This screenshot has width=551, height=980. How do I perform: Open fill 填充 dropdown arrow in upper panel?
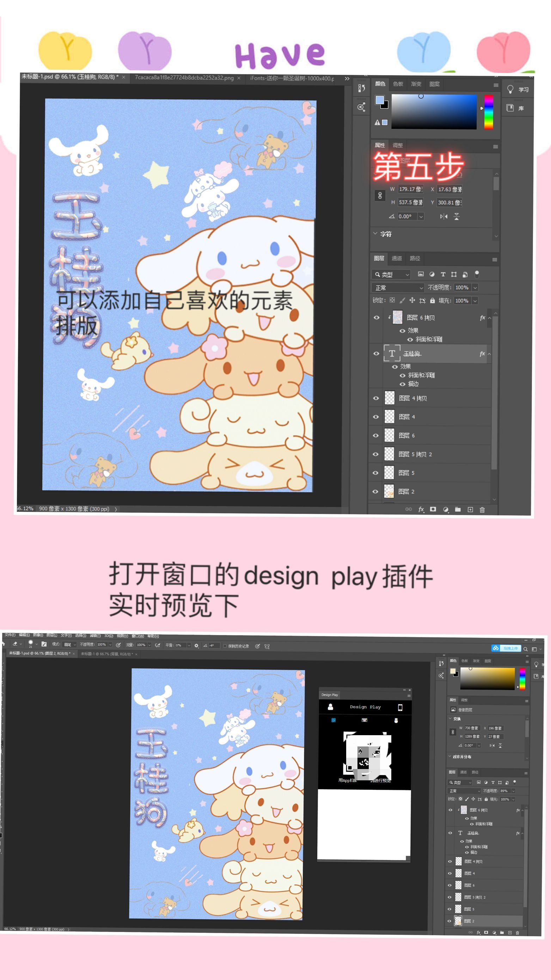[475, 301]
